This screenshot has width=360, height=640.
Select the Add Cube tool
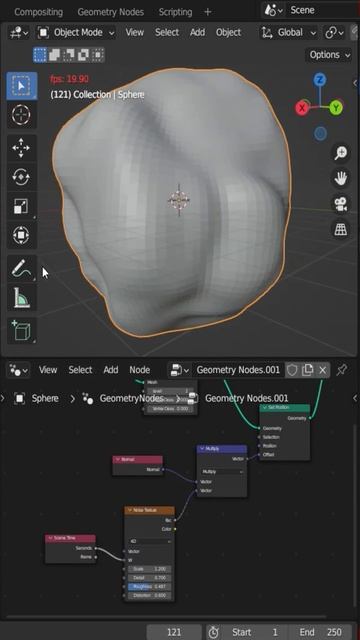21,331
